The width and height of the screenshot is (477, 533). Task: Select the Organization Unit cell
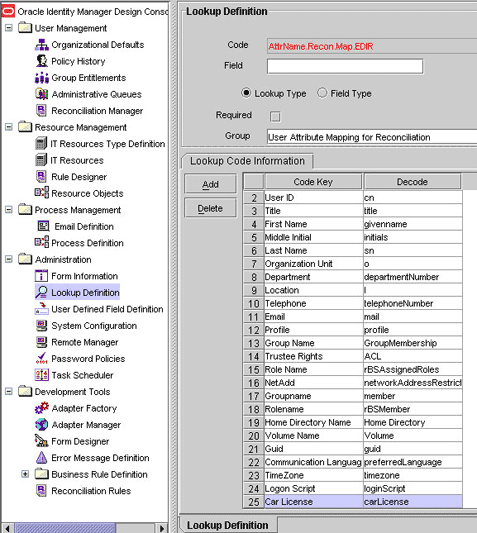(x=313, y=264)
